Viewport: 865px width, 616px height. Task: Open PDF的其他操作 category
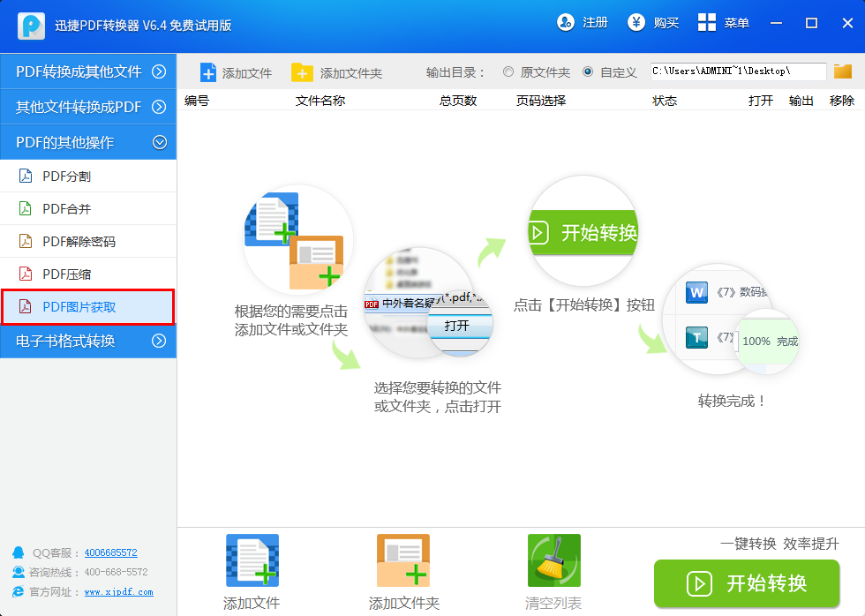coord(88,142)
